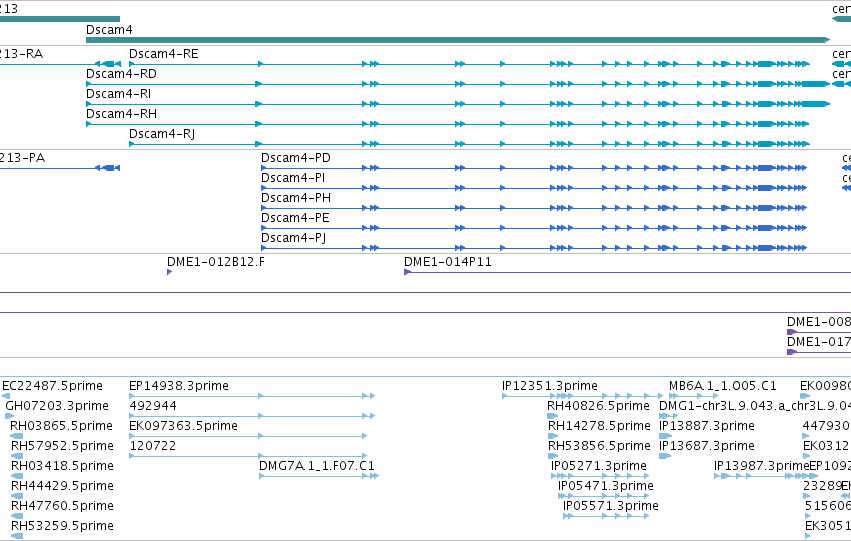Image resolution: width=851 pixels, height=541 pixels.
Task: Click the IP12351.3prime alignment start arrow
Action: coord(505,396)
